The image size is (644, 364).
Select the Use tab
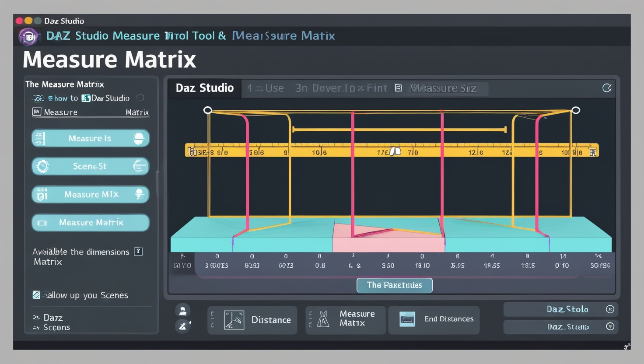click(x=266, y=88)
